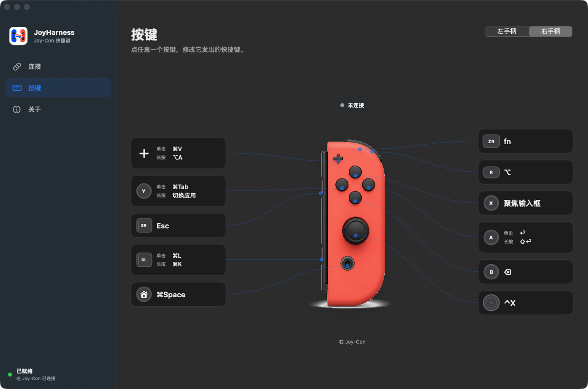Edit the Esc shortcut text
Image resolution: width=588 pixels, height=389 pixels.
point(163,225)
